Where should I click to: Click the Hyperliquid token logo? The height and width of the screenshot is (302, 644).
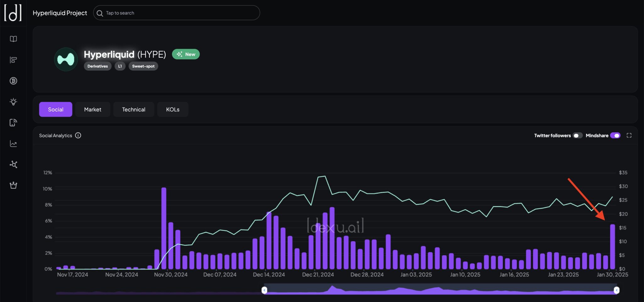pos(66,59)
